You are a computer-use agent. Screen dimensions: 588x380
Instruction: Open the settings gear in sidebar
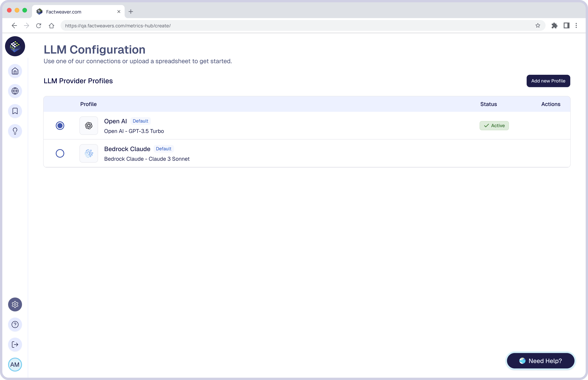[15, 304]
